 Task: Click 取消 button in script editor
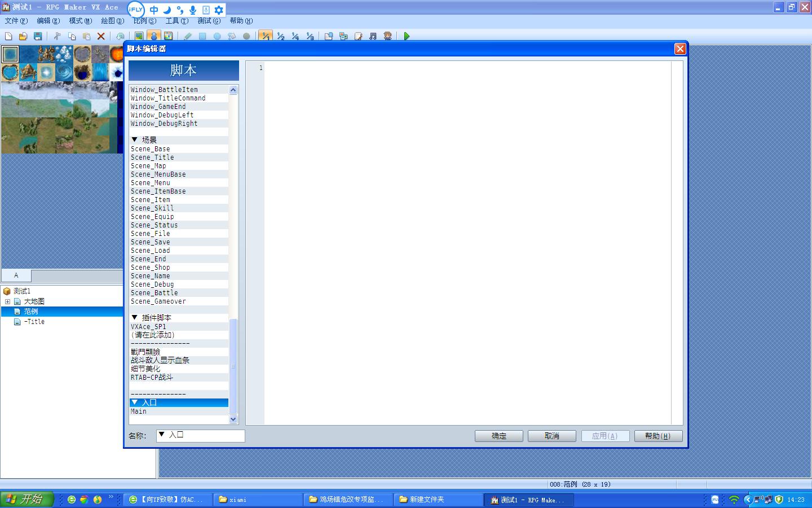[552, 436]
